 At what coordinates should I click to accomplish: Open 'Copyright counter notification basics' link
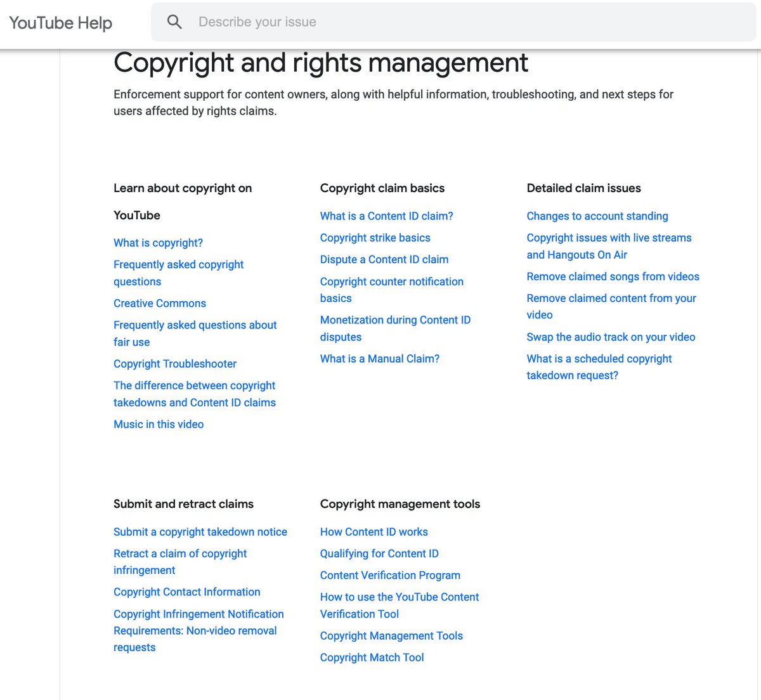coord(392,290)
